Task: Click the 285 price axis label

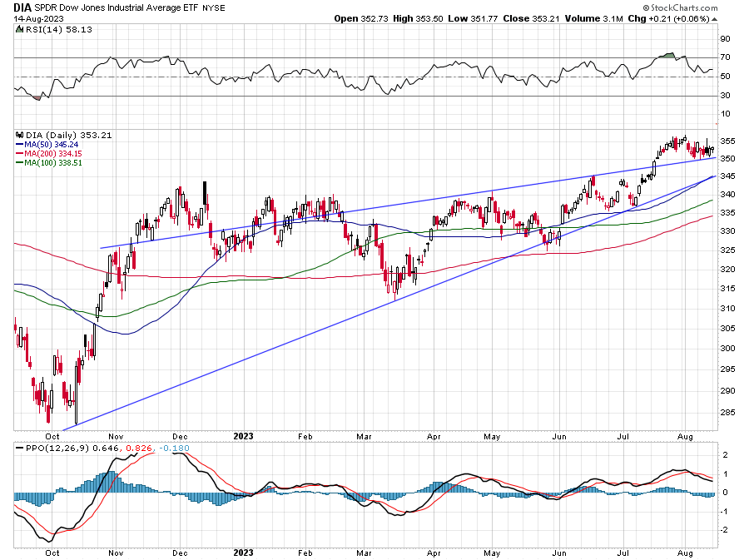Action: click(x=727, y=413)
